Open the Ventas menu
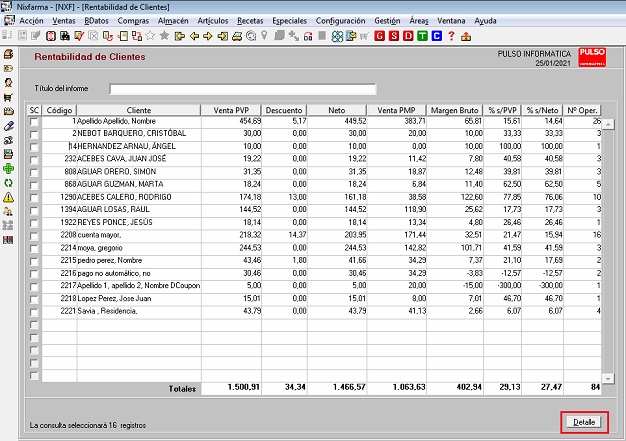This screenshot has height=441, width=626. point(63,21)
